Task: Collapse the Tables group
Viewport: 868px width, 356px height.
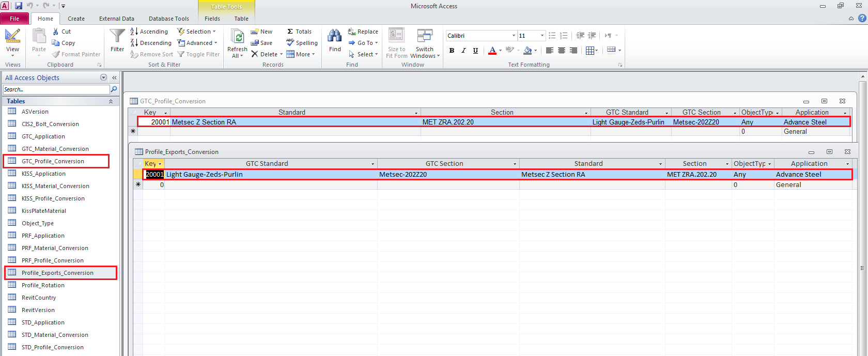Action: pos(111,101)
